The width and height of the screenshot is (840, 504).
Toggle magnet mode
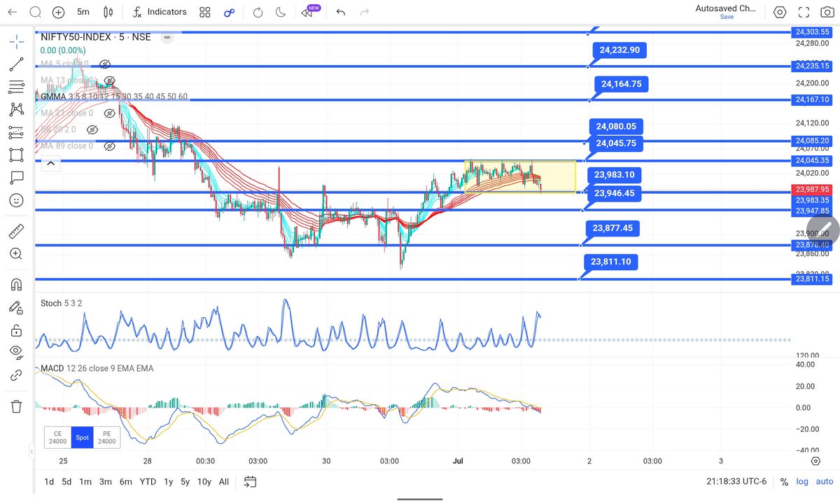16,284
